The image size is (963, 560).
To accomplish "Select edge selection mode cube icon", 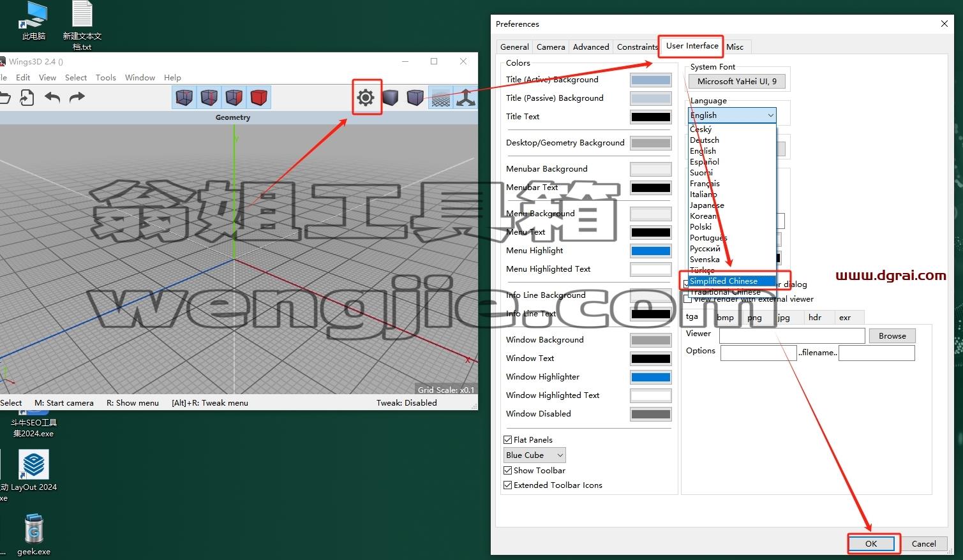I will [x=209, y=97].
